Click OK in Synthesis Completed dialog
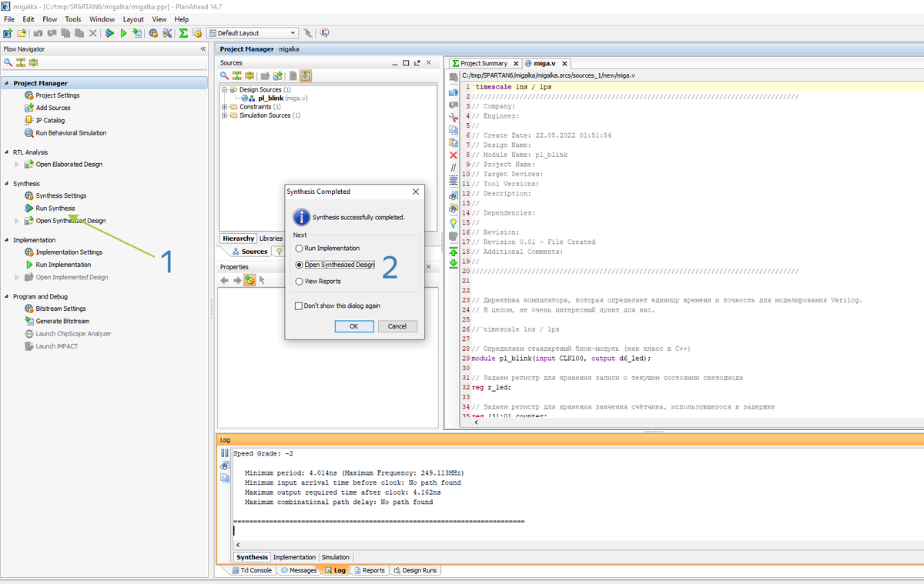924x584 pixels. click(x=353, y=326)
